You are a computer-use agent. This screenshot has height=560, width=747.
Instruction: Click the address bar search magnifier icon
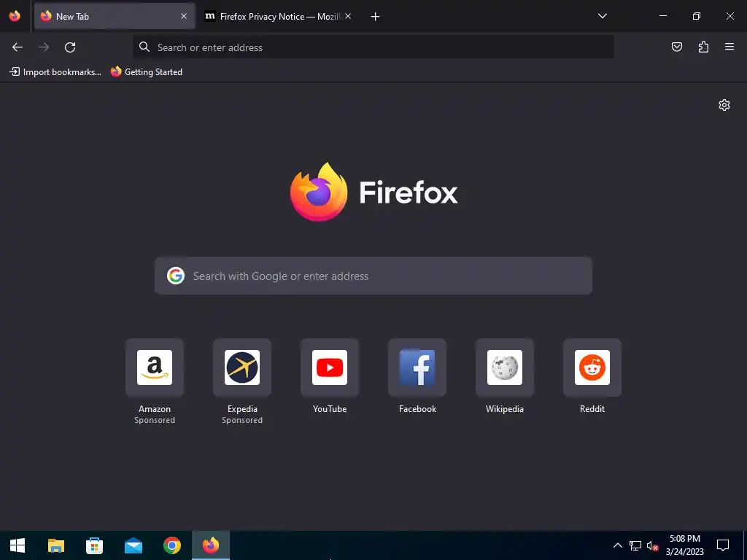(144, 47)
